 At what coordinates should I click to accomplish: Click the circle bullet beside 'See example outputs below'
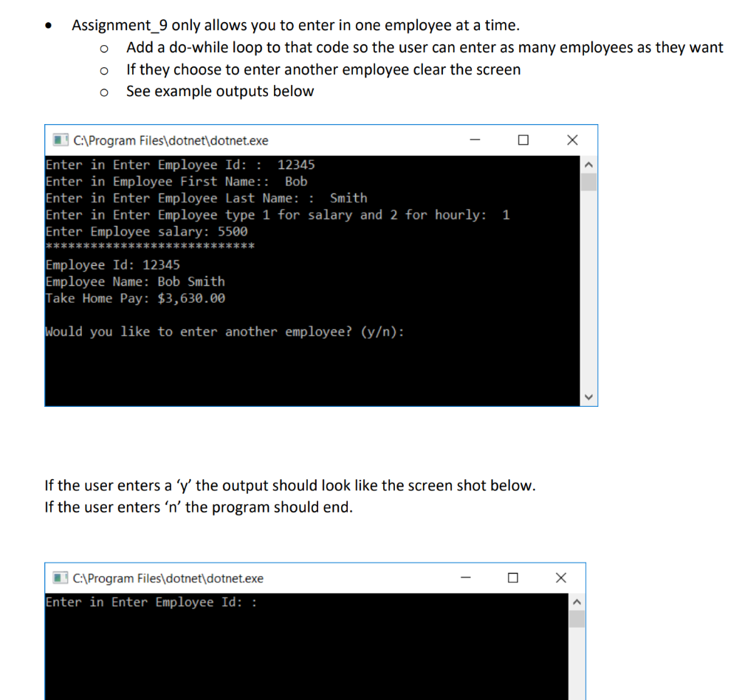click(104, 92)
